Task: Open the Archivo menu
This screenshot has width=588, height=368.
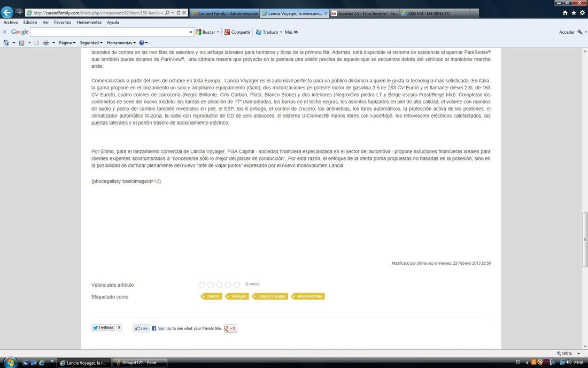Action: tap(11, 22)
